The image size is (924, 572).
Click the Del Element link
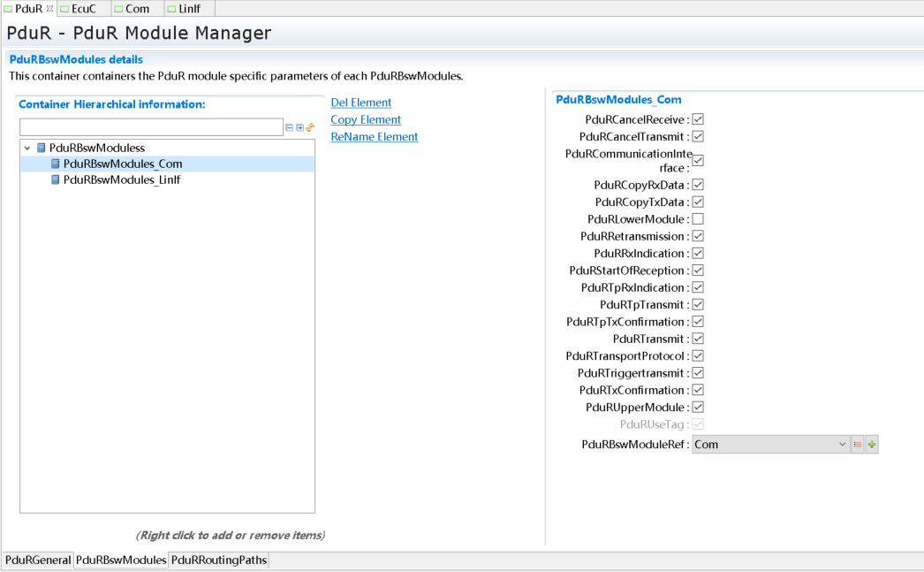click(360, 103)
